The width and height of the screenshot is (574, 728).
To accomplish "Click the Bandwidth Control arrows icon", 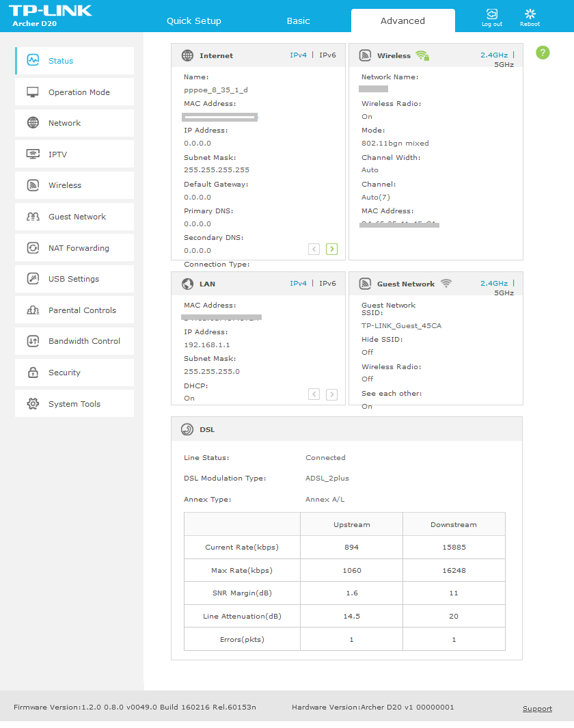I will coord(33,341).
